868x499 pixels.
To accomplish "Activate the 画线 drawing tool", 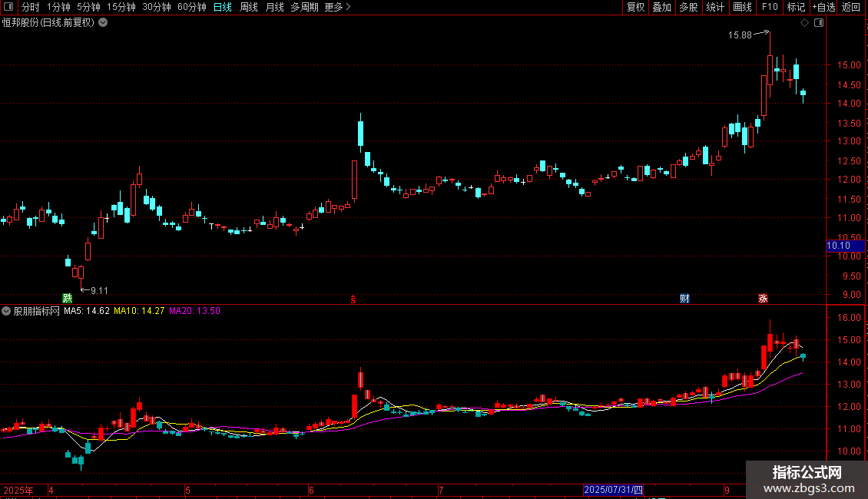I will pos(742,7).
